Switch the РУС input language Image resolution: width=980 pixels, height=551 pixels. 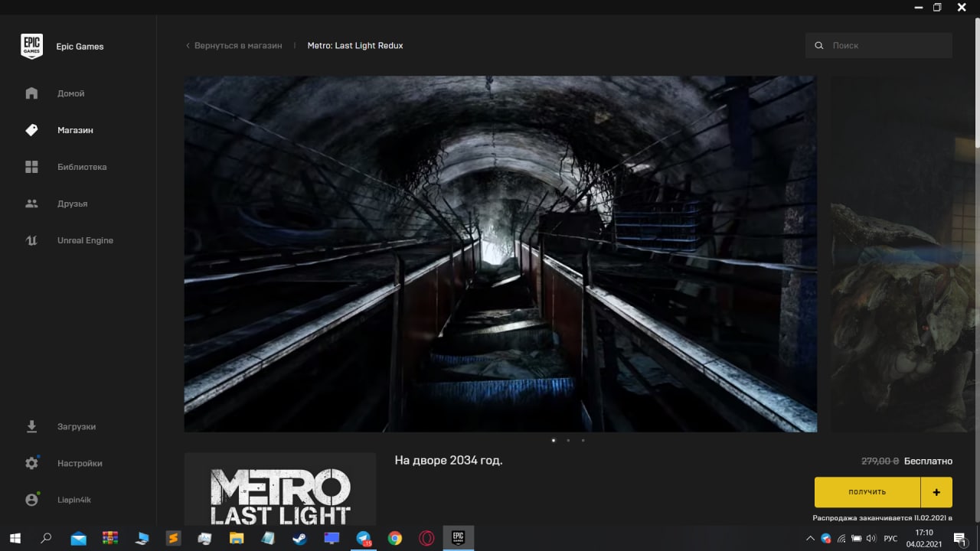pyautogui.click(x=890, y=539)
